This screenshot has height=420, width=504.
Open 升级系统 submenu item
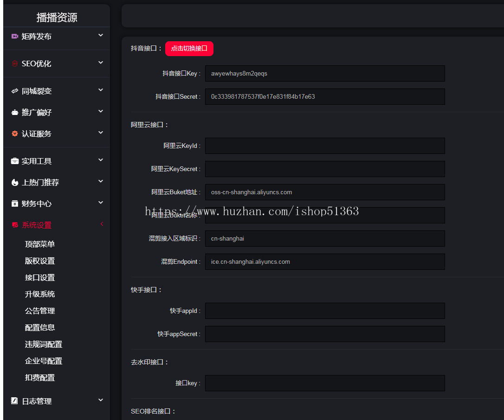tap(40, 294)
